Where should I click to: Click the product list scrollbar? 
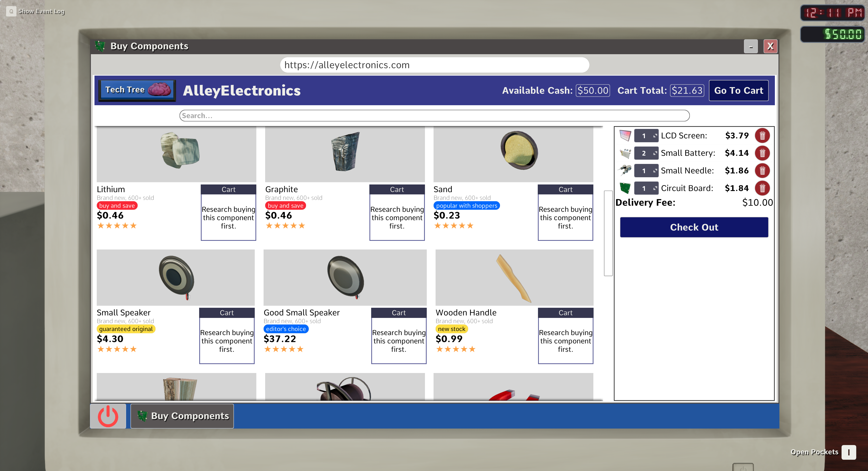point(608,233)
